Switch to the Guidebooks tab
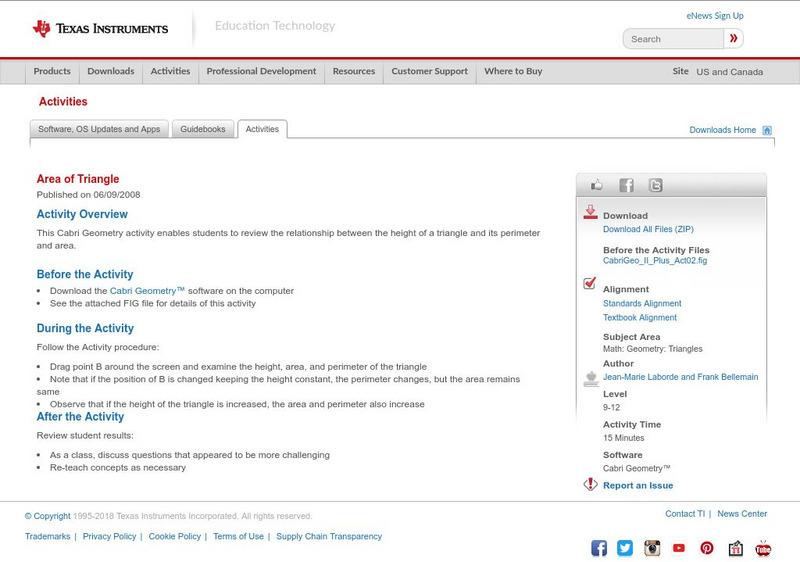 point(203,129)
